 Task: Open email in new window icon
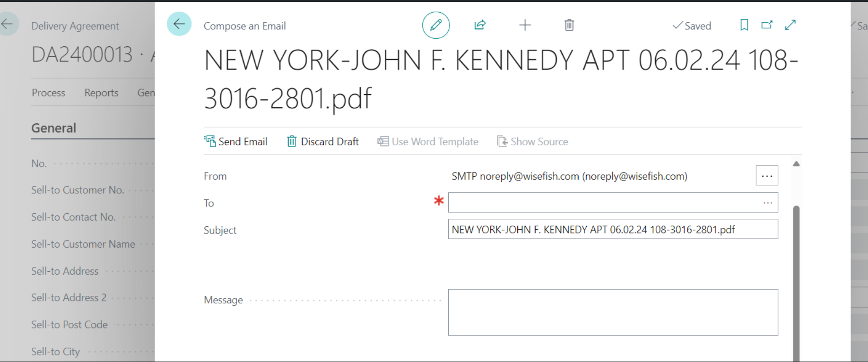pos(766,25)
